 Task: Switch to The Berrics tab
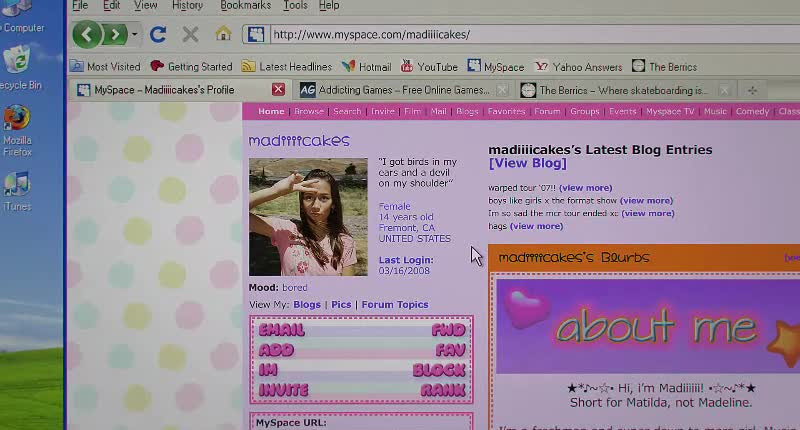click(x=625, y=91)
